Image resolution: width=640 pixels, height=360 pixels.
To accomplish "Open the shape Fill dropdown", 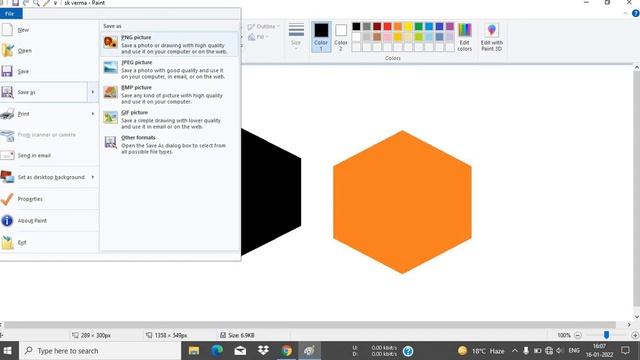I will (259, 37).
